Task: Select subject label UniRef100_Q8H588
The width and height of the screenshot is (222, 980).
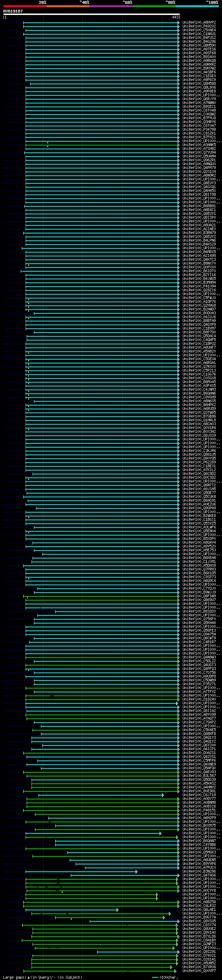Action: (199, 84)
